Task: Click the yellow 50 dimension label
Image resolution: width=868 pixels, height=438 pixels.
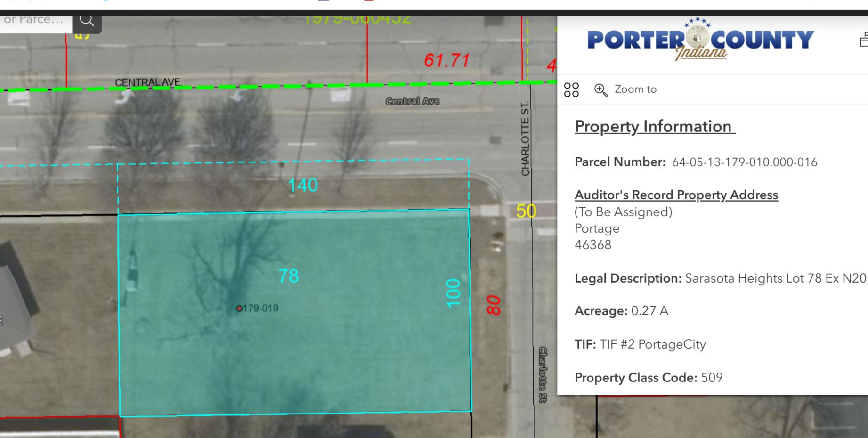Action: pyautogui.click(x=526, y=211)
